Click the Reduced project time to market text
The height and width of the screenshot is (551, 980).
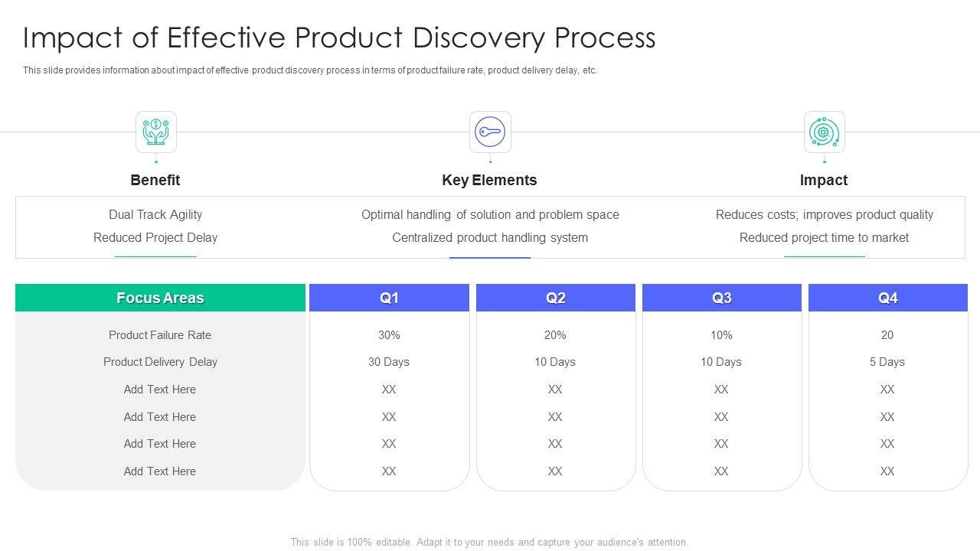[x=824, y=238]
